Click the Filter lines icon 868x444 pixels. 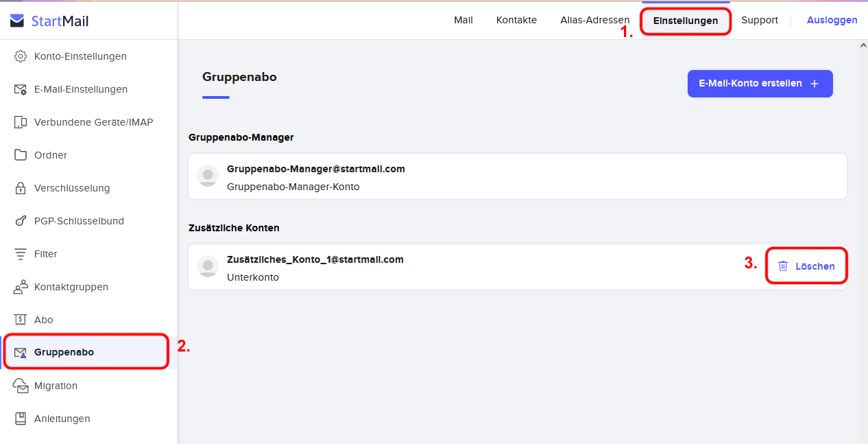[21, 254]
